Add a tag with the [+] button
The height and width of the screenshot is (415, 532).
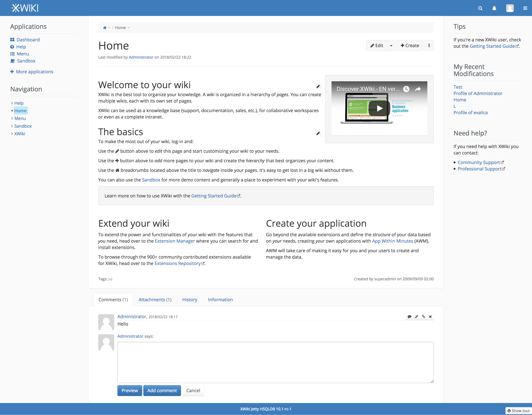(x=110, y=279)
